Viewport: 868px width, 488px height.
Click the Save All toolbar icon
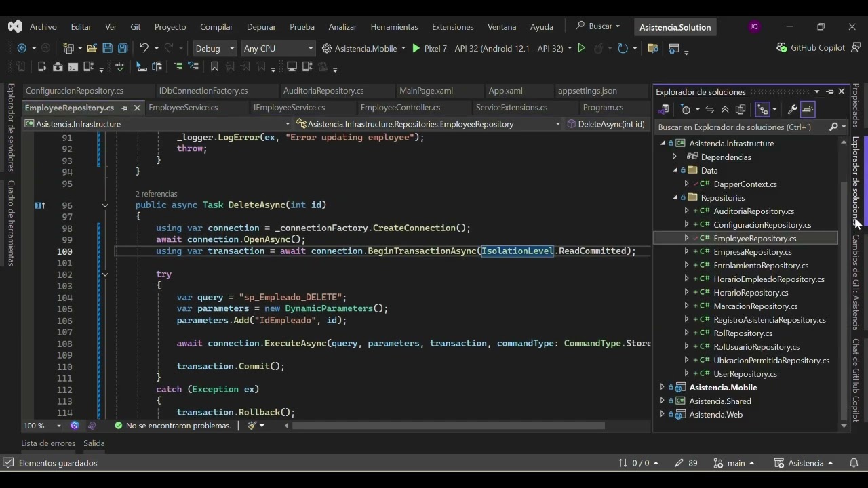pos(123,48)
